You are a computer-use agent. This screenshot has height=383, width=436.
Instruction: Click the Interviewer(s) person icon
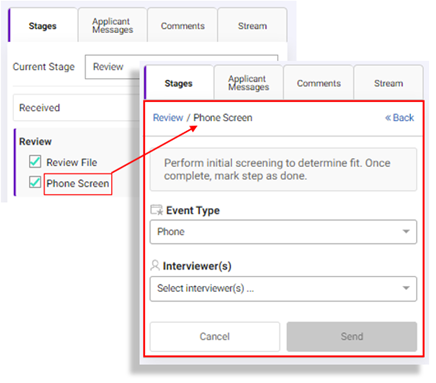(x=155, y=266)
